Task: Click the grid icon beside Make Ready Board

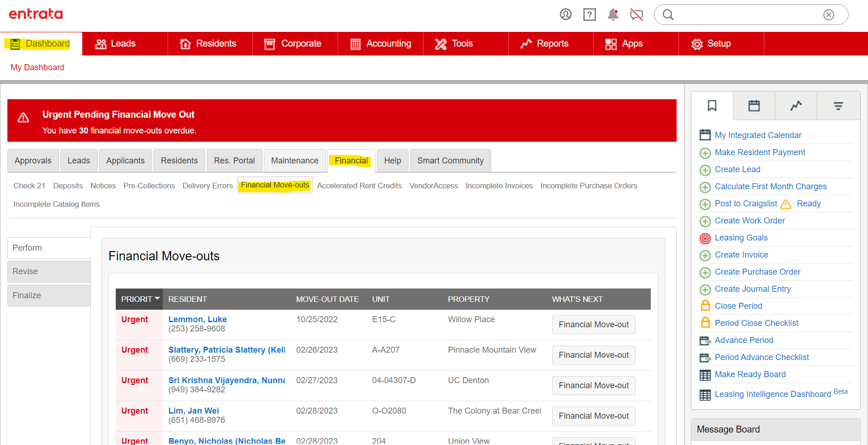Action: pos(705,375)
